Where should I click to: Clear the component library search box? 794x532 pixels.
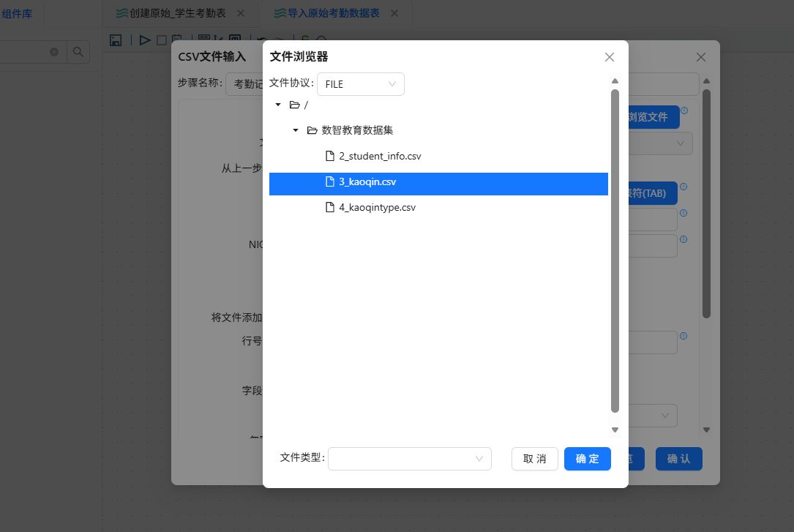tap(54, 52)
